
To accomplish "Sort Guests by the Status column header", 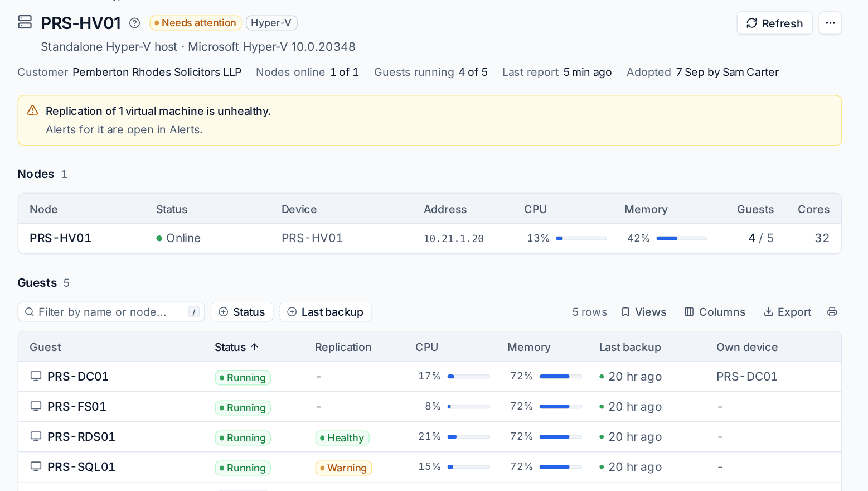I will point(236,347).
